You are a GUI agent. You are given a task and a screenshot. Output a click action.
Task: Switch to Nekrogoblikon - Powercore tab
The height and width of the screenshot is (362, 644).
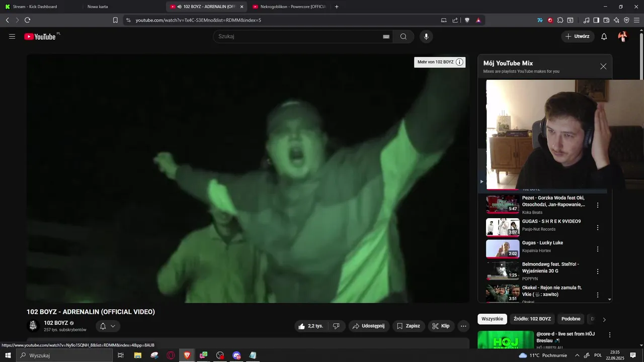(x=289, y=7)
